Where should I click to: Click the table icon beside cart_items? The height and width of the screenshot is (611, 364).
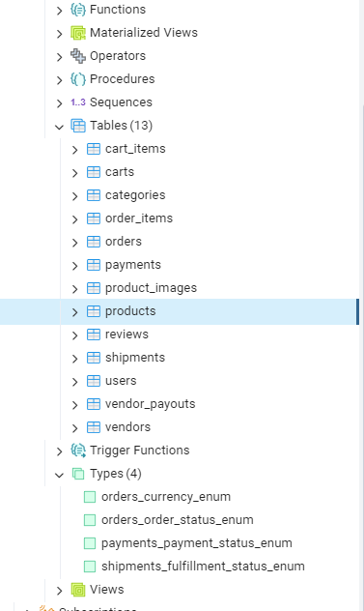click(x=94, y=149)
